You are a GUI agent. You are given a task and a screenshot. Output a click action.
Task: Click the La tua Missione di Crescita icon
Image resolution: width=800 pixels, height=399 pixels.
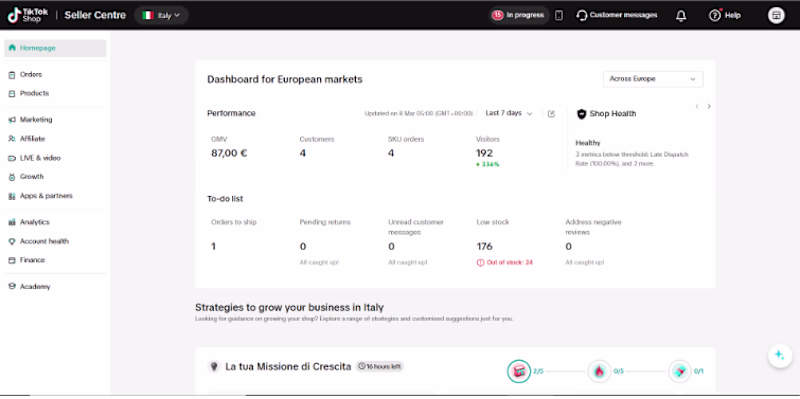point(214,366)
